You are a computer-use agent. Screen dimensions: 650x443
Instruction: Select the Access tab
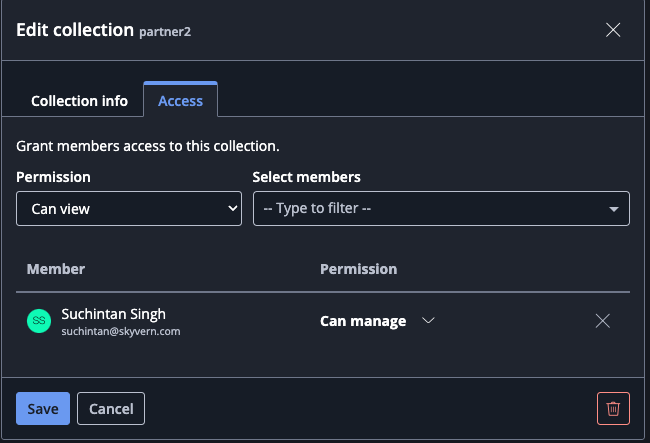(x=180, y=101)
